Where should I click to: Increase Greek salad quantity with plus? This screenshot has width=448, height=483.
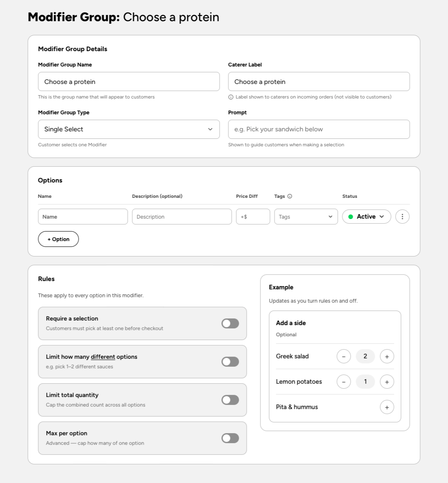tap(387, 356)
